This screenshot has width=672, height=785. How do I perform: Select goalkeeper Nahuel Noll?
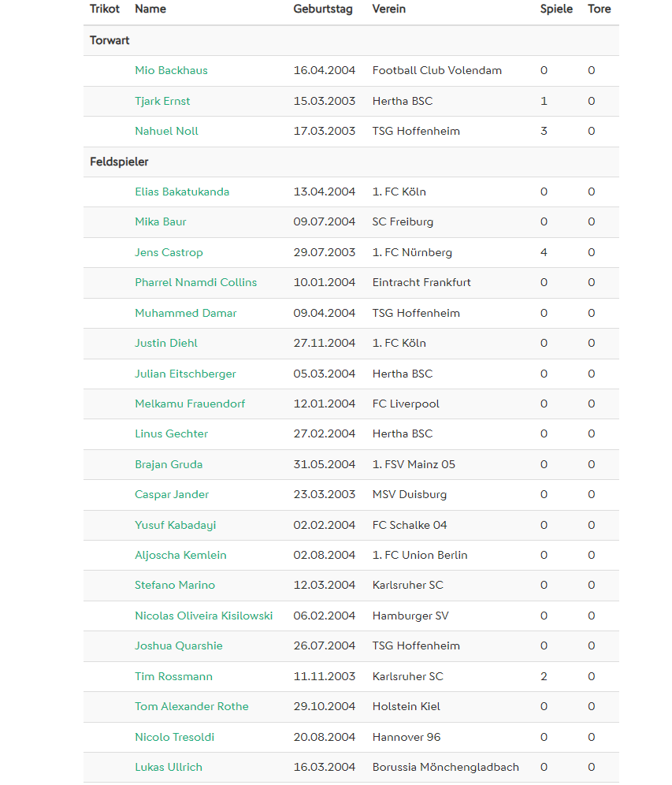click(167, 131)
